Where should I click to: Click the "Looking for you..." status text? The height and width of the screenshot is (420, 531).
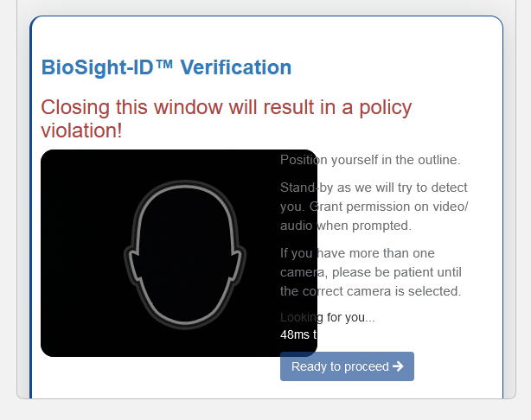(x=328, y=317)
